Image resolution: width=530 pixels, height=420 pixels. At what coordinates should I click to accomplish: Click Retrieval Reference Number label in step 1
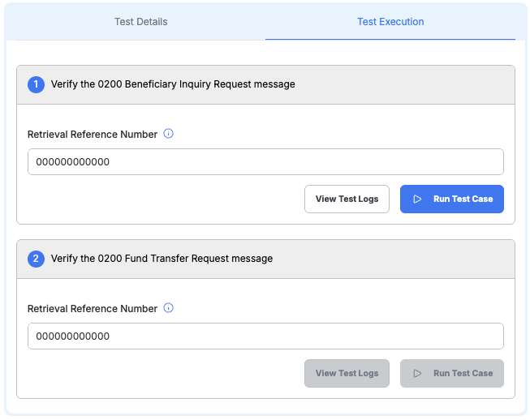click(93, 135)
